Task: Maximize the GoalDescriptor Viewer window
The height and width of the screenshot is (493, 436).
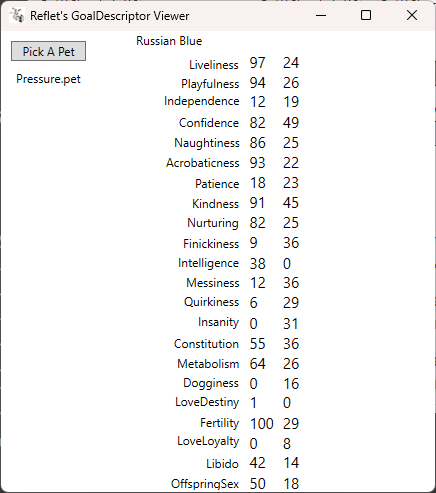Action: (366, 15)
